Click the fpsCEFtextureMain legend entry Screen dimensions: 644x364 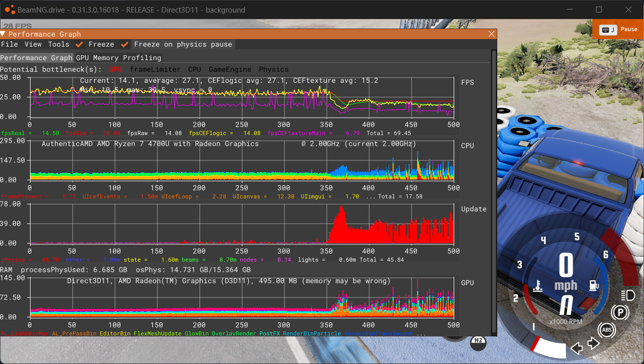pos(313,133)
